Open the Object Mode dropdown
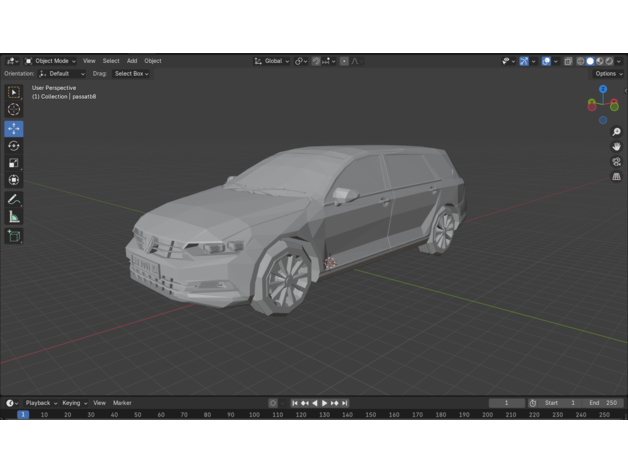This screenshot has width=628, height=472. click(52, 61)
